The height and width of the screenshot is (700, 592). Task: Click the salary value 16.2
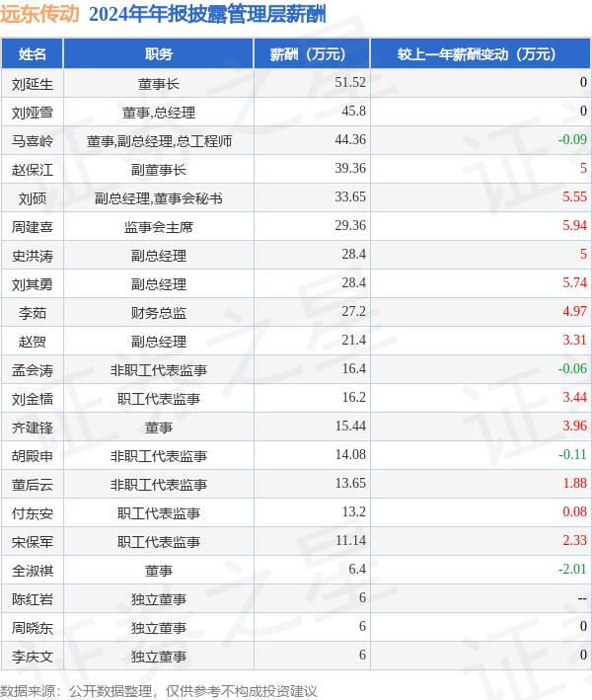point(353,397)
